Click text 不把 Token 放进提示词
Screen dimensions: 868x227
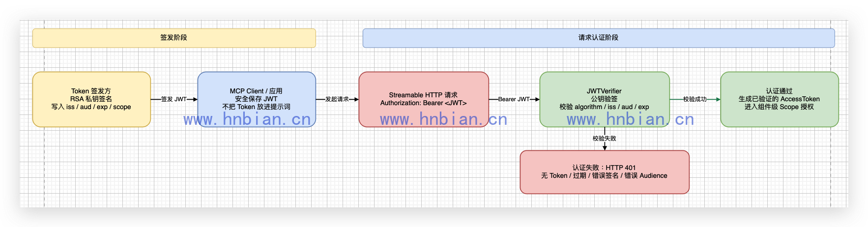pyautogui.click(x=257, y=107)
